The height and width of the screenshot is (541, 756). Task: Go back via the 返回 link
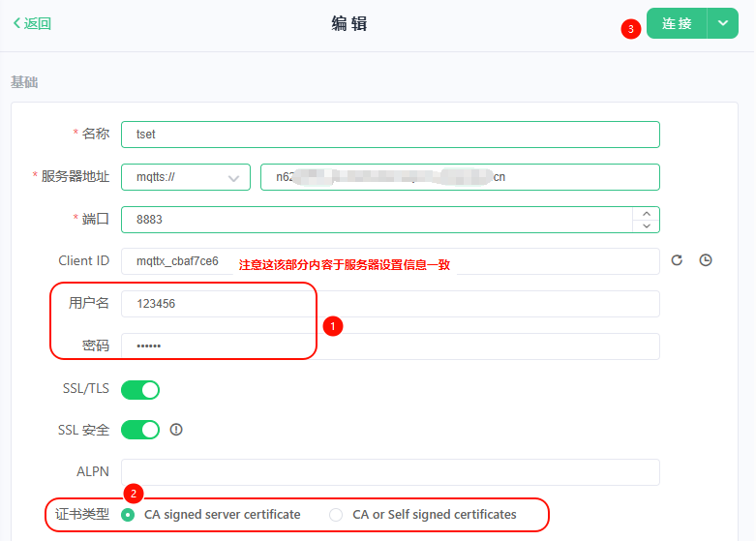[x=32, y=24]
